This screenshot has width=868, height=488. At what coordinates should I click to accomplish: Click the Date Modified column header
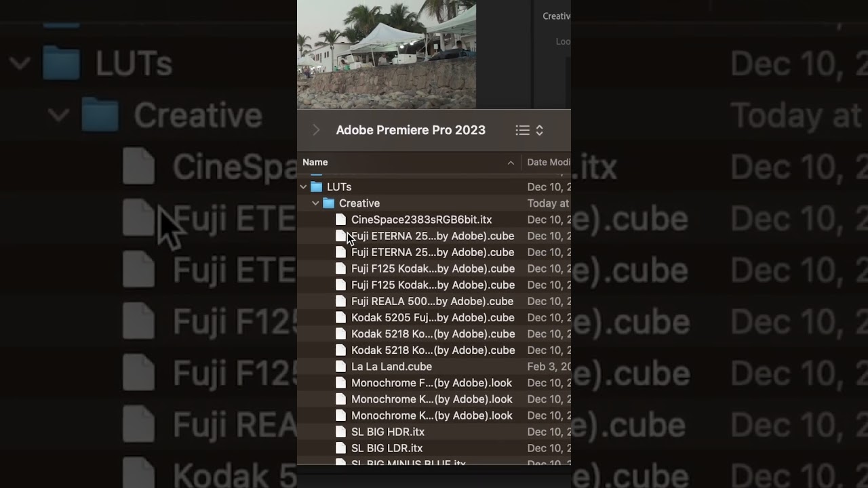pyautogui.click(x=549, y=162)
